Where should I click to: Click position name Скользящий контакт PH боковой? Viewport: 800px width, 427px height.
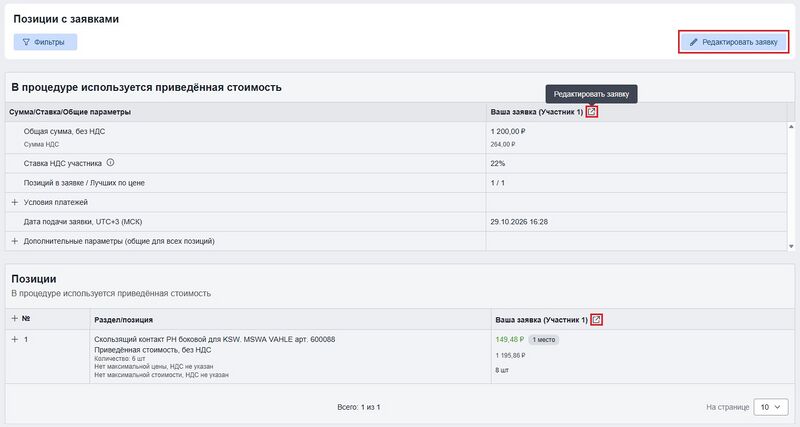point(215,339)
